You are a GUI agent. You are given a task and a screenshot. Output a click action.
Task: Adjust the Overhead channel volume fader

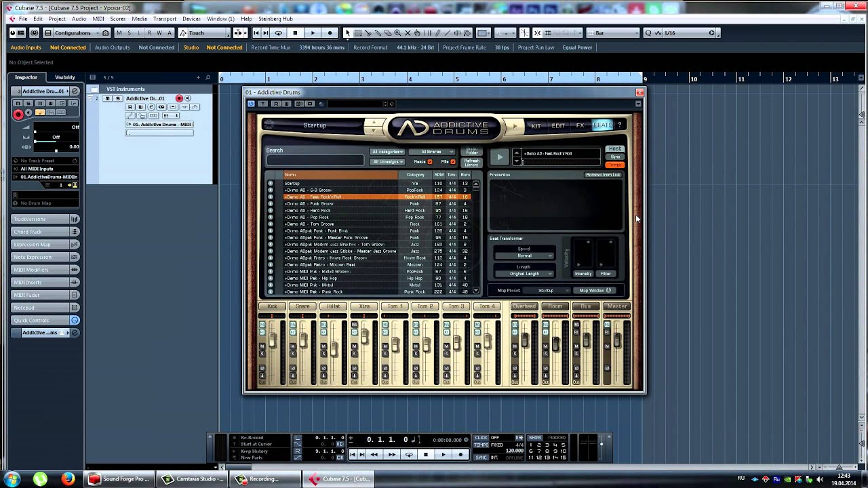[525, 341]
